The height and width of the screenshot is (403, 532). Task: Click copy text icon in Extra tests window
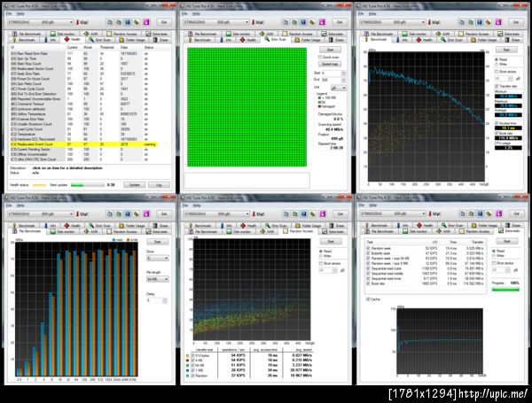[x=462, y=213]
